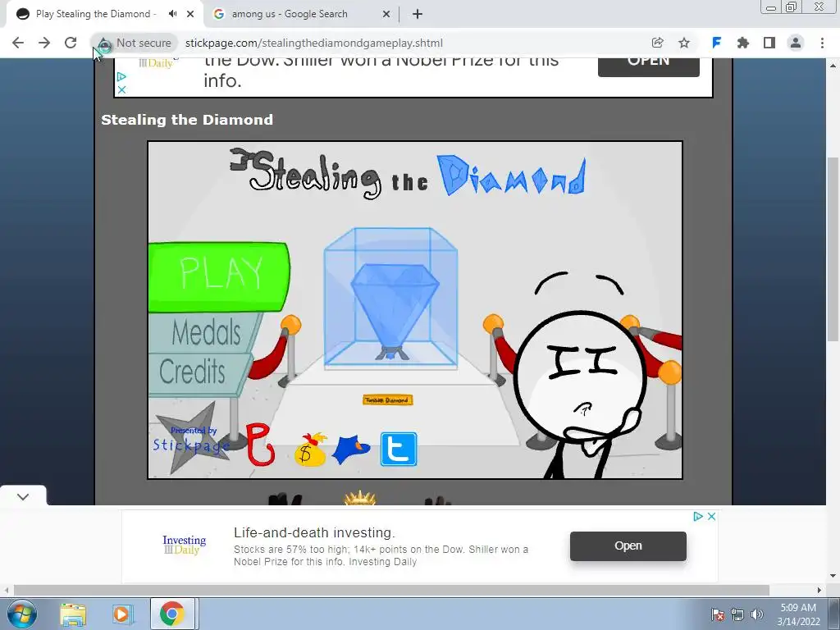The height and width of the screenshot is (630, 840).
Task: Open the Extensions puzzle icon
Action: [742, 43]
